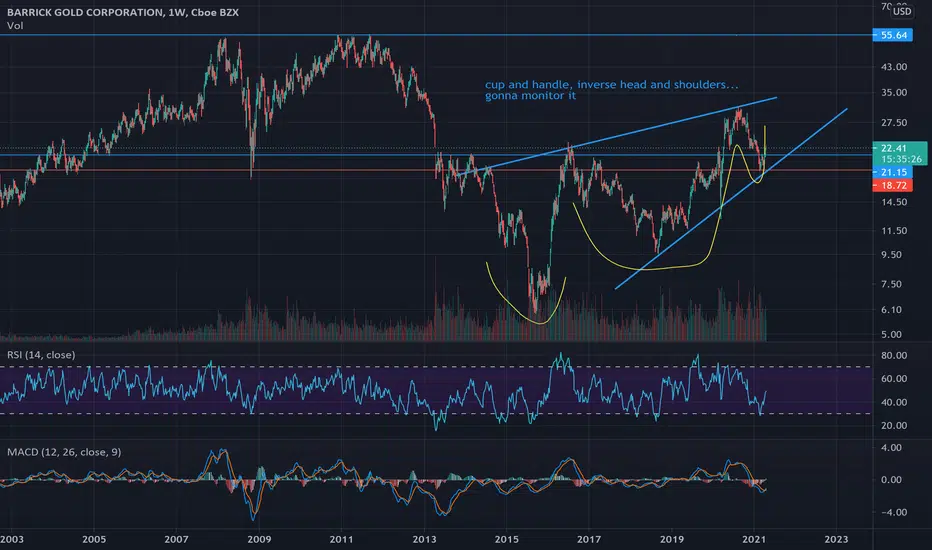Click the 40.00 RSI scale value

click(x=894, y=403)
